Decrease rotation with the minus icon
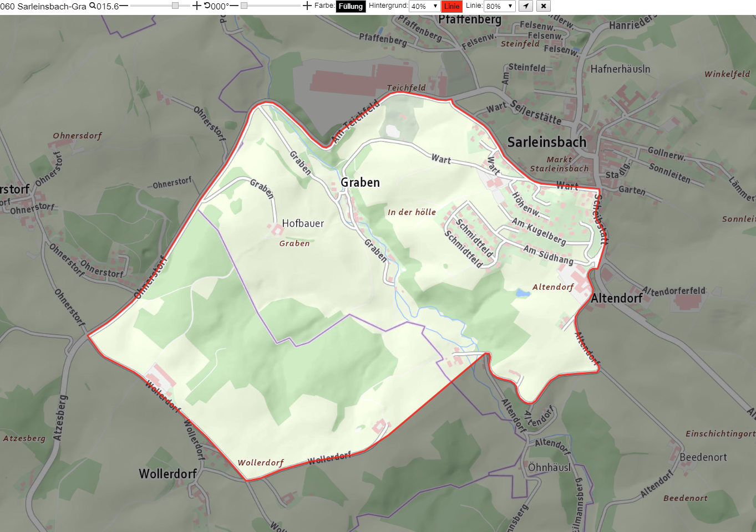 (x=234, y=6)
